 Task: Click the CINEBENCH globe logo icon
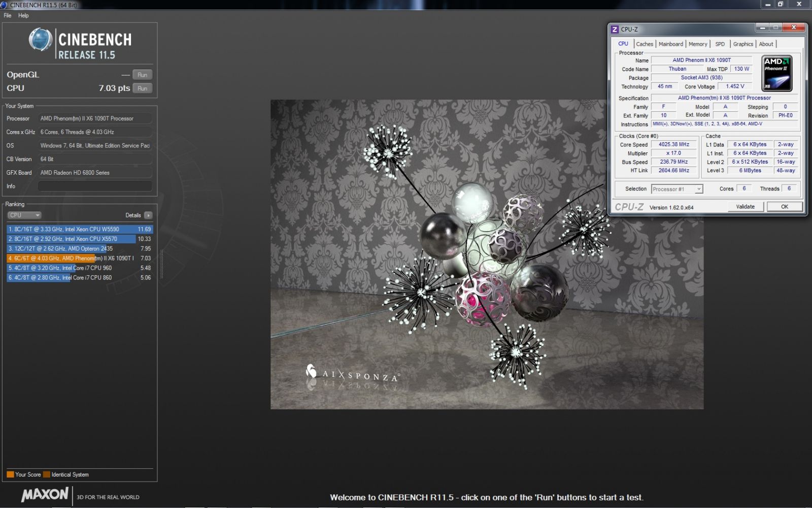tap(40, 40)
